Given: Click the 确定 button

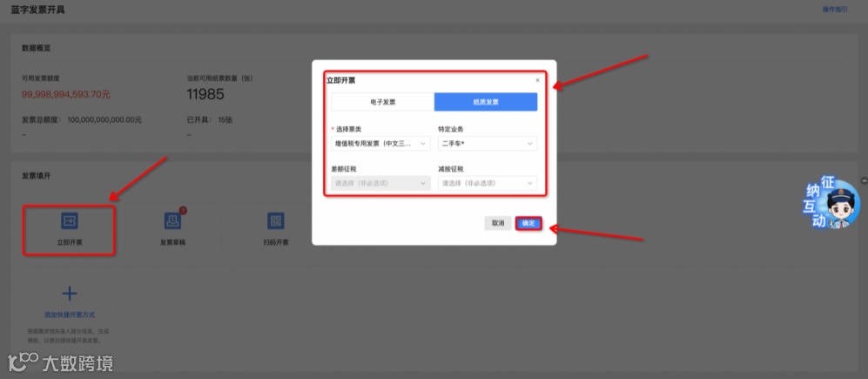Looking at the screenshot, I should click(528, 223).
